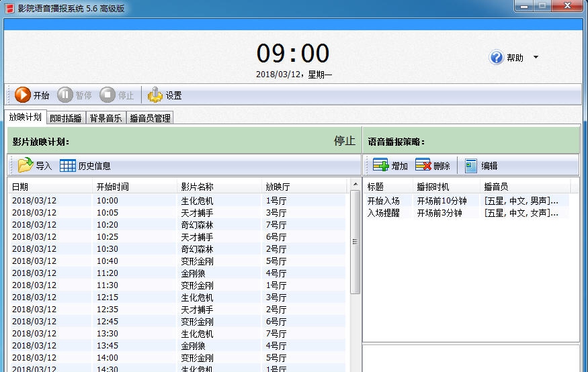Select the 10:25 天才捕手 row
Screen dimensions: 588x372
(177, 237)
